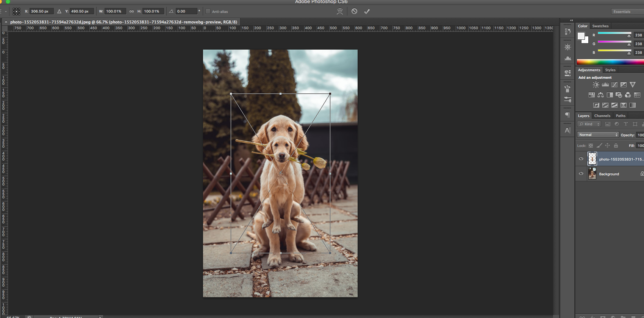Open the History panel icon
This screenshot has width=644, height=318.
(x=567, y=32)
